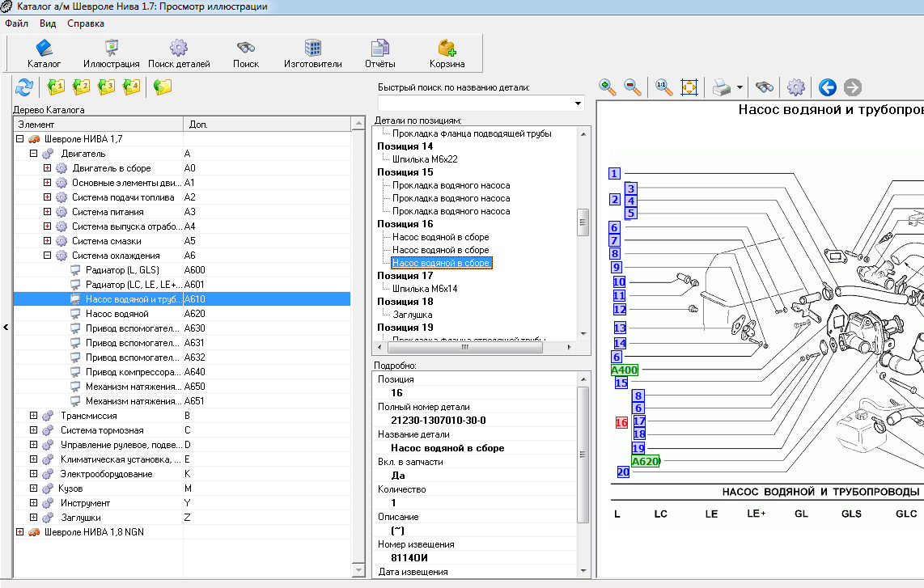The image size is (924, 588).
Task: Expand the Электрооборудование node
Action: tap(34, 474)
